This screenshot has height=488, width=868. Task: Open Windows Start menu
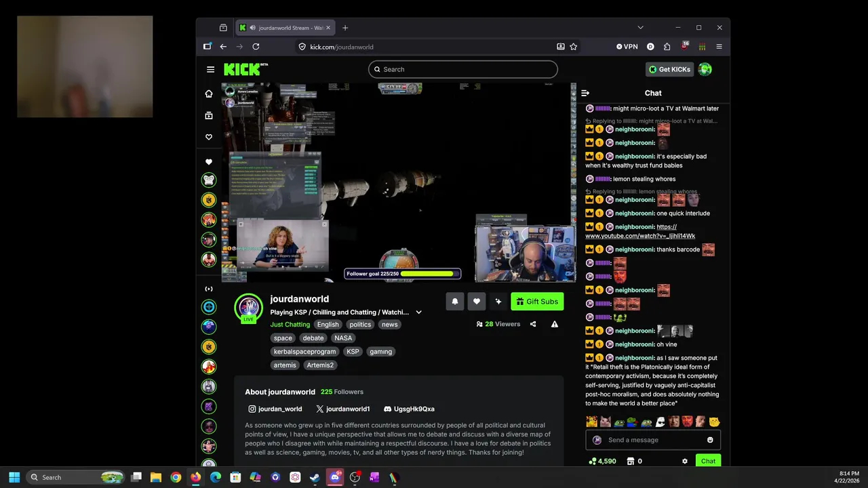(14, 477)
